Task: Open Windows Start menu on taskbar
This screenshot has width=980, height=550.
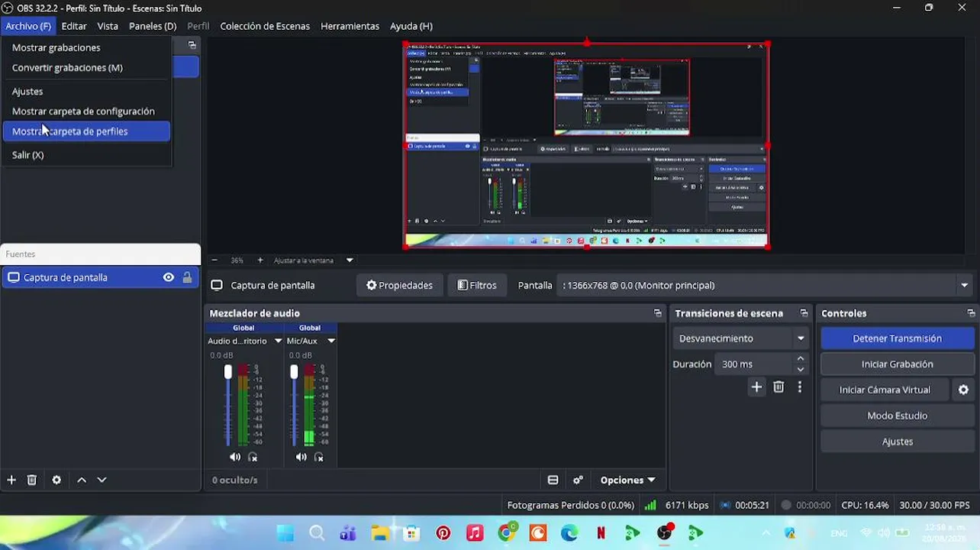Action: [285, 533]
